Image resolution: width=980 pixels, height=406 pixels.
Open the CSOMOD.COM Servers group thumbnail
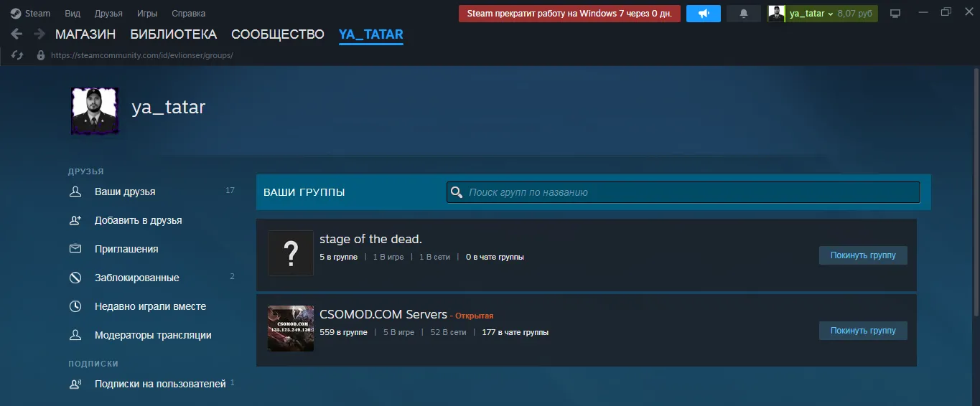click(291, 329)
